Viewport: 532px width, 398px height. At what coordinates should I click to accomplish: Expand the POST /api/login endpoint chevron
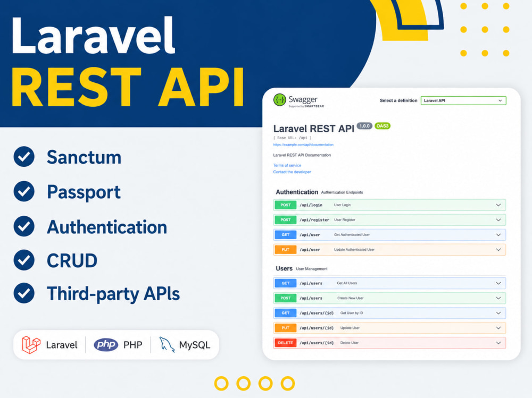point(498,205)
